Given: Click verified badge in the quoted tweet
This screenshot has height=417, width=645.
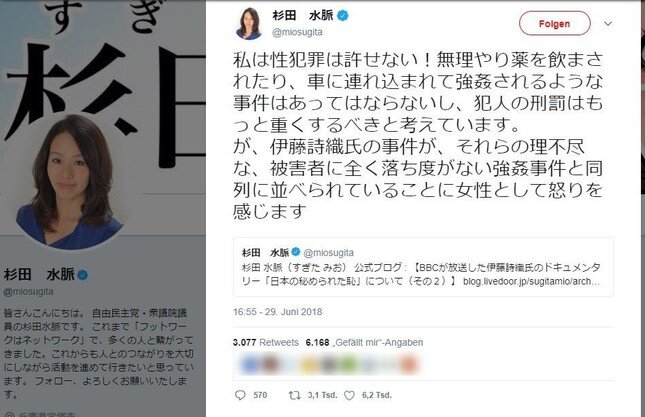Looking at the screenshot, I should click(x=295, y=252).
